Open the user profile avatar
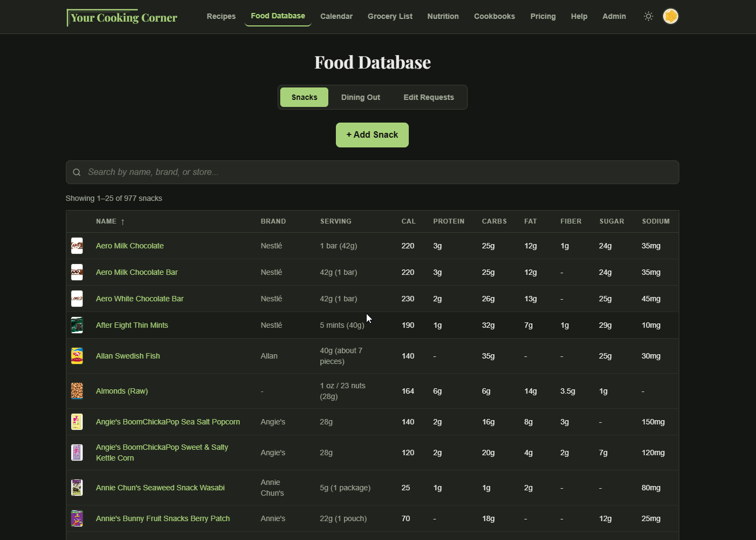The height and width of the screenshot is (540, 756). pyautogui.click(x=671, y=16)
